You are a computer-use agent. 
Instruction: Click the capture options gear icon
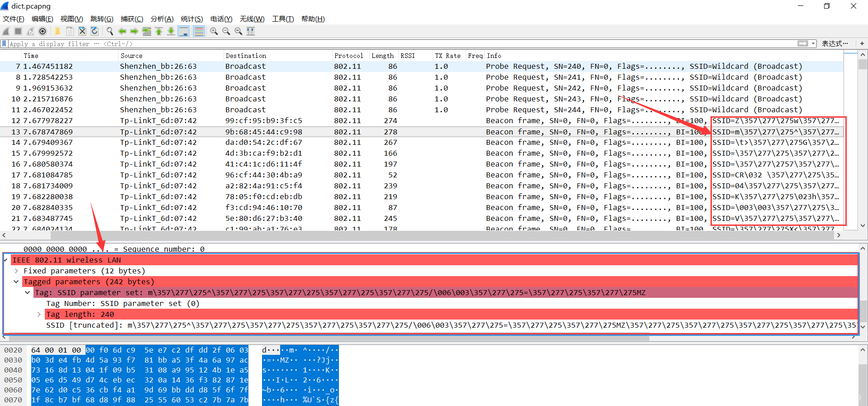pos(43,31)
